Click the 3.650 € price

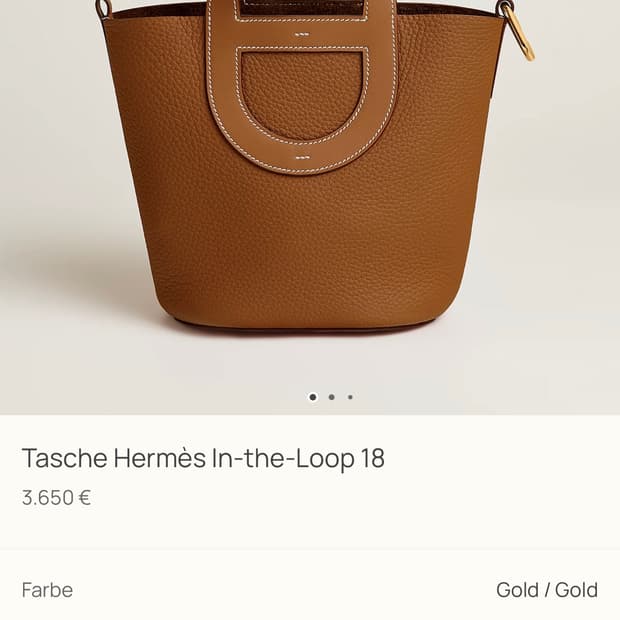click(56, 497)
